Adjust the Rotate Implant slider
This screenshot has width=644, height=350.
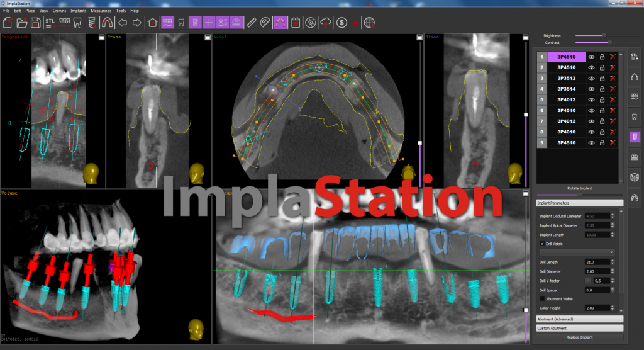pyautogui.click(x=579, y=195)
